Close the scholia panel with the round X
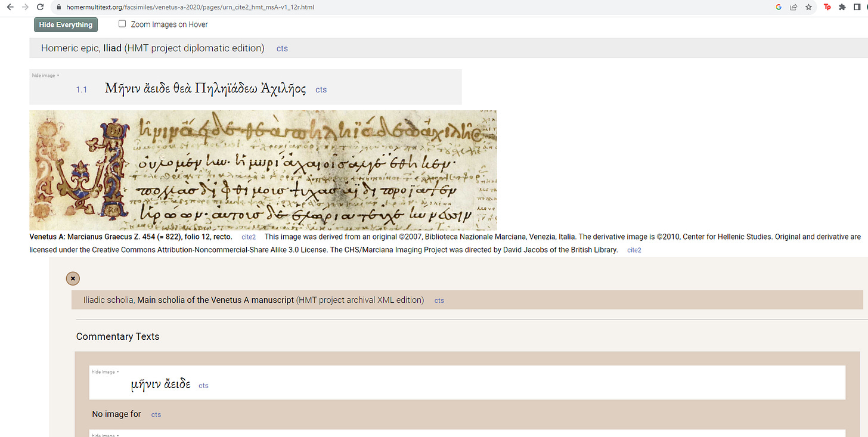 pos(73,278)
